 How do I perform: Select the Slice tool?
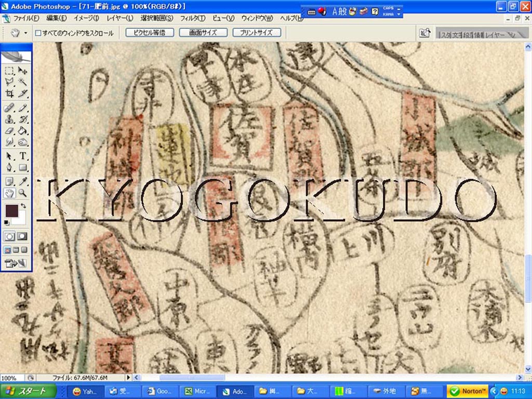(x=22, y=93)
